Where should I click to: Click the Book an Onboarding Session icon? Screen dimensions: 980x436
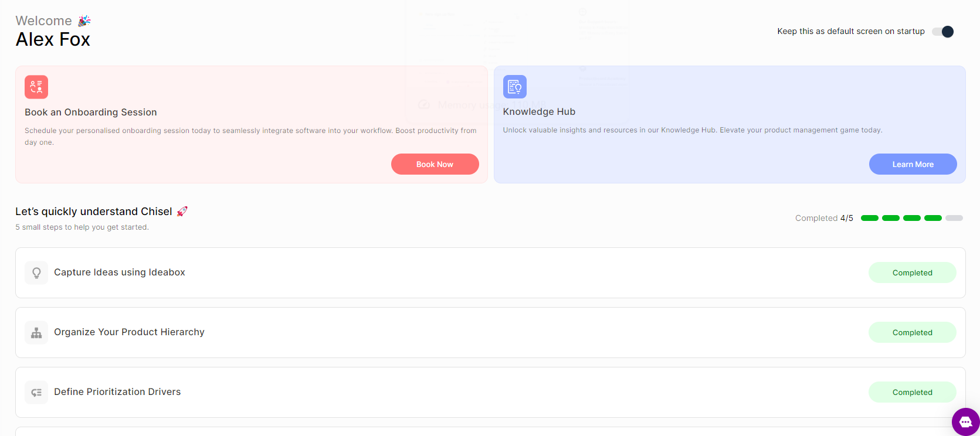[x=36, y=87]
